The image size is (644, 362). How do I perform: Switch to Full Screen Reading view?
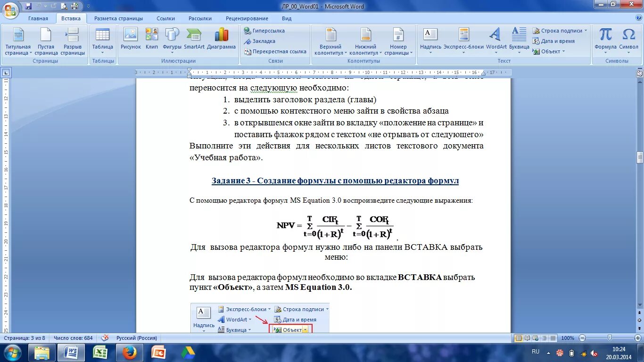click(528, 338)
